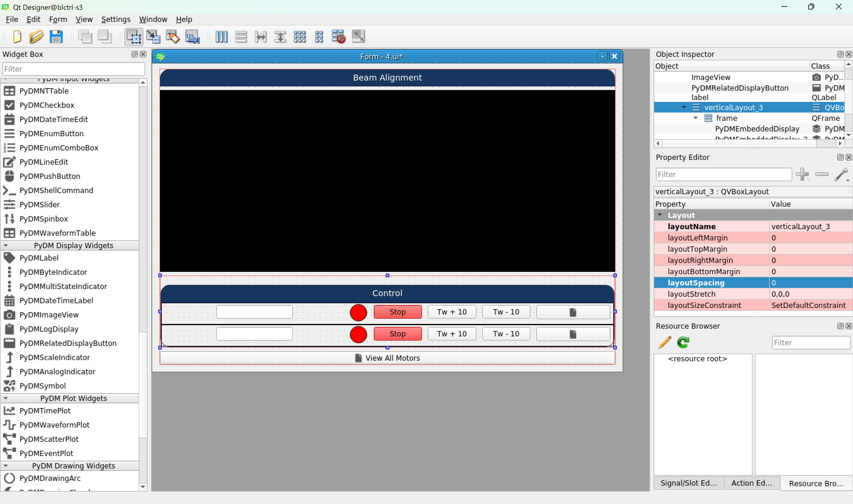Collapse the verticalLayout_3 tree node

(684, 107)
